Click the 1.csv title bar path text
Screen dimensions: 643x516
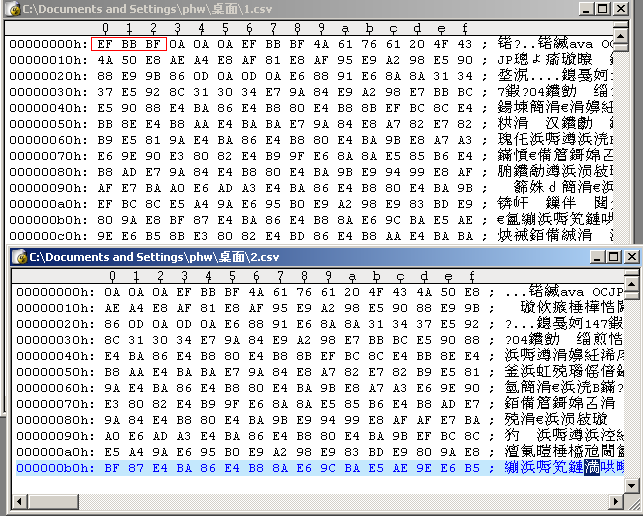(x=147, y=9)
